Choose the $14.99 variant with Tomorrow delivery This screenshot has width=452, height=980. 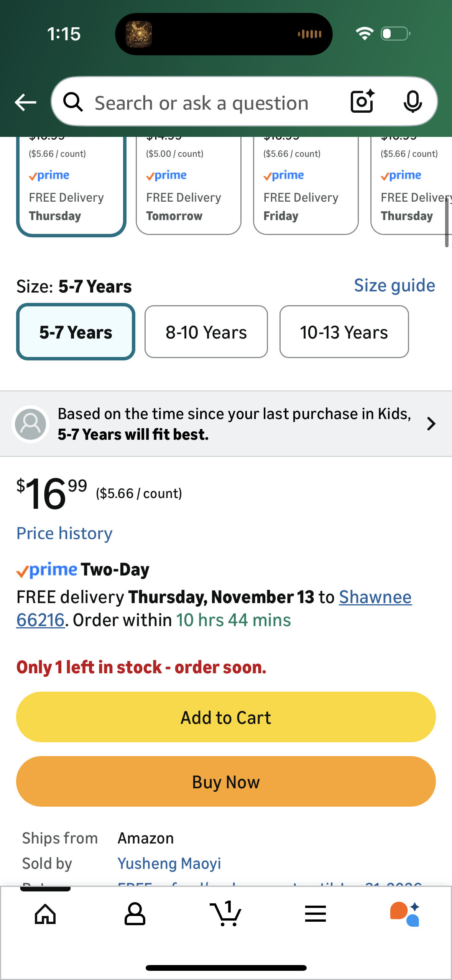point(188,184)
